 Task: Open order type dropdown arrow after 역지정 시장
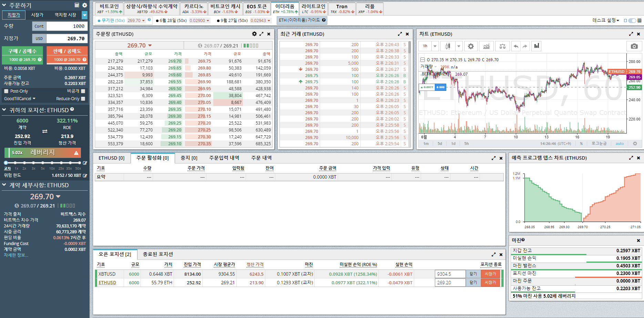click(x=84, y=15)
